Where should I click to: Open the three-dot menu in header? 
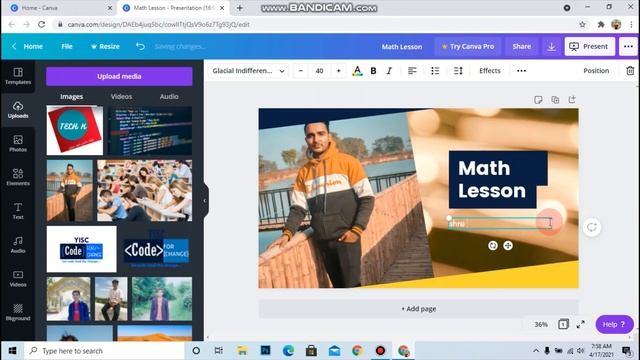[628, 47]
